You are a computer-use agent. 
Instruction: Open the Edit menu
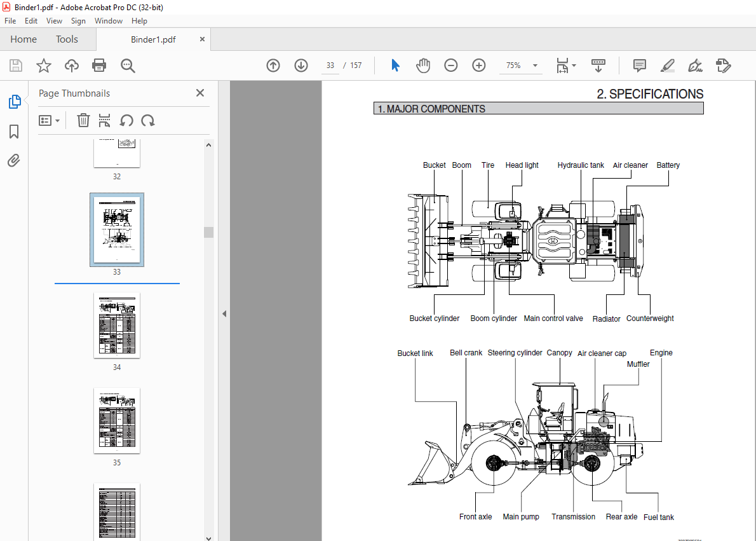(31, 21)
